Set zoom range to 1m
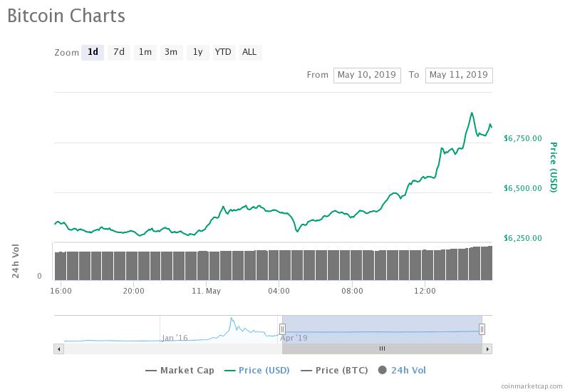This screenshot has width=570, height=392. pos(145,52)
